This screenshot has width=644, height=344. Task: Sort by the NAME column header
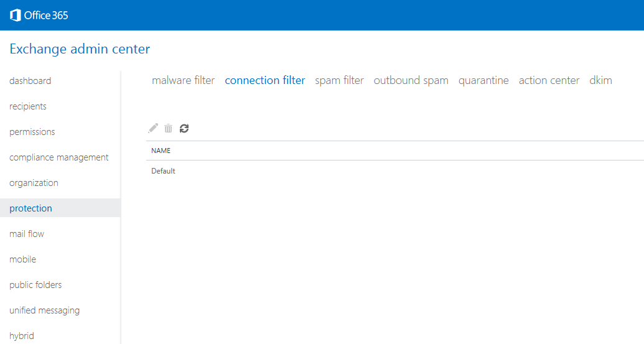[161, 151]
